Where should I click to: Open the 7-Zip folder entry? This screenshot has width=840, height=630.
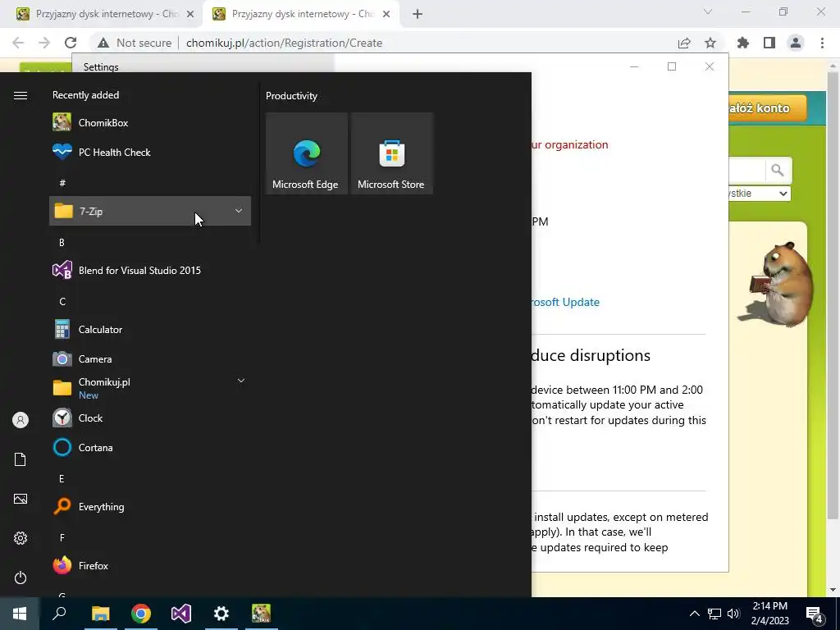150,211
